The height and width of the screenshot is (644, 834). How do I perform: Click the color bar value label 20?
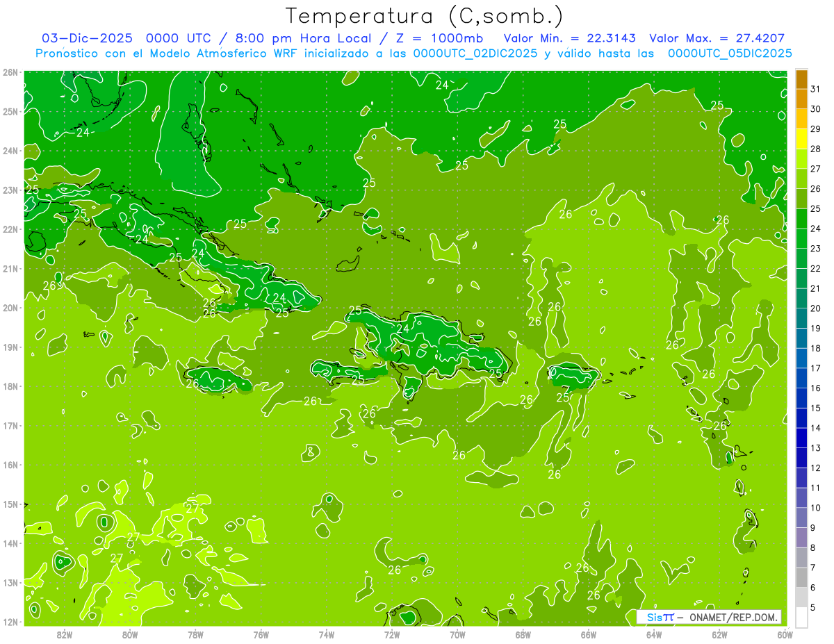815,308
